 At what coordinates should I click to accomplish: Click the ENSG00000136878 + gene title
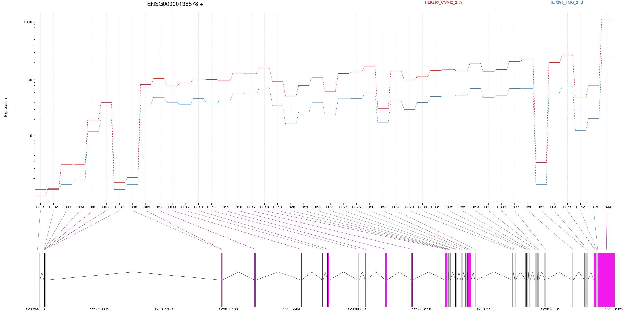pos(175,4)
